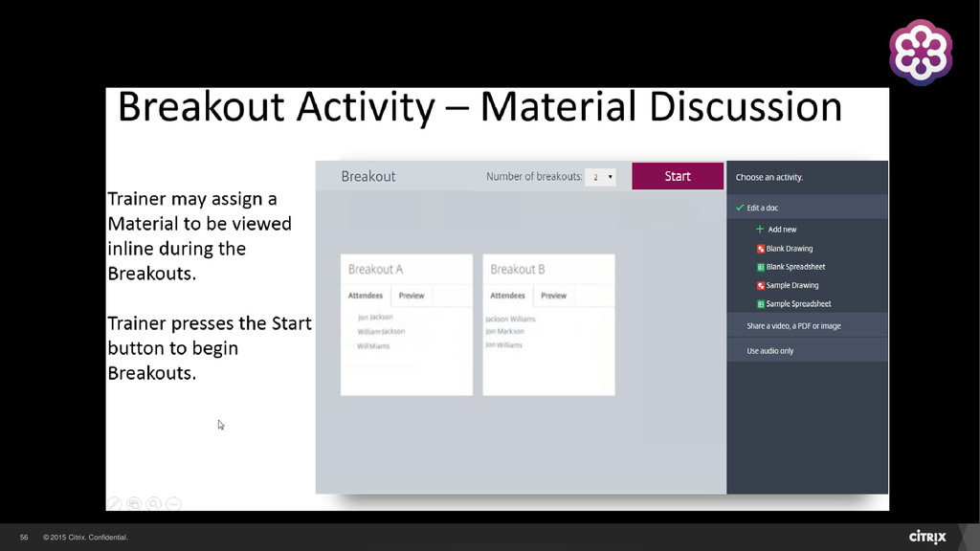
Task: Click the red Sample Drawing icon
Action: pos(761,285)
